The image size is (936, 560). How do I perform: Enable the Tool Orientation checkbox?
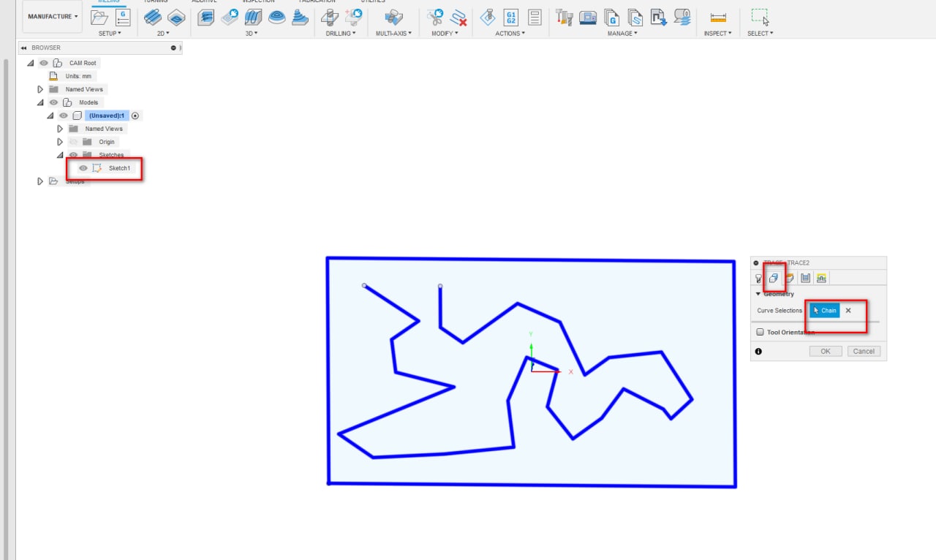[x=760, y=332]
